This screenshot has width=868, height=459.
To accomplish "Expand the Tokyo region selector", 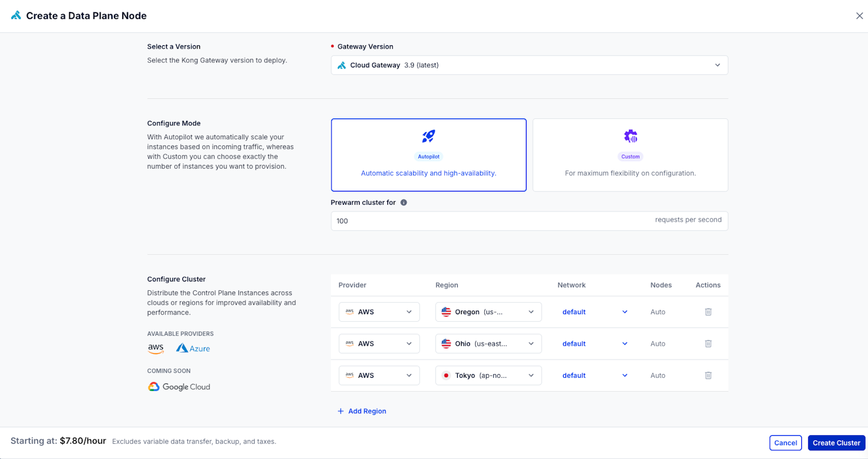I will pos(530,375).
